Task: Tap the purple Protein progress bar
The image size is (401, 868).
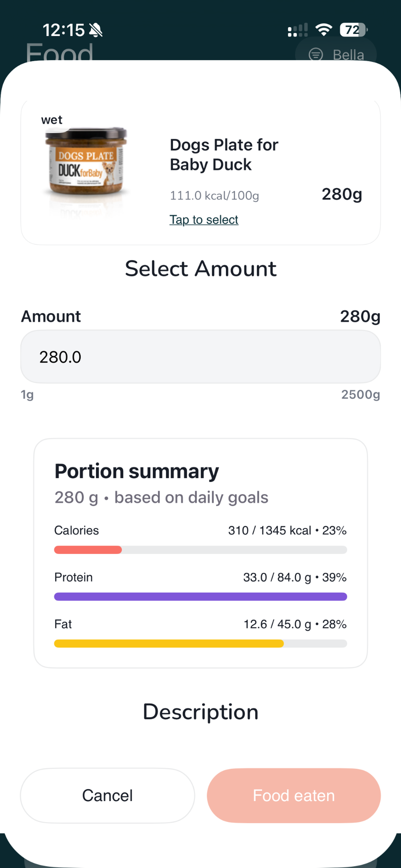Action: tap(201, 596)
